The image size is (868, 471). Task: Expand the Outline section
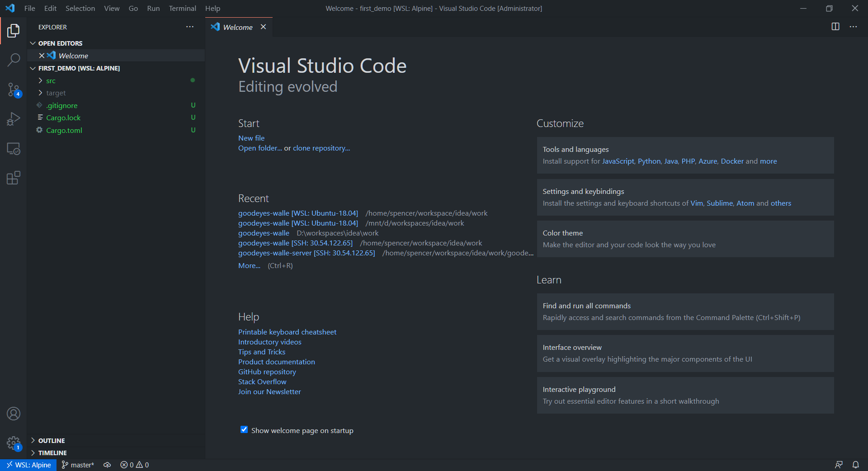click(33, 440)
